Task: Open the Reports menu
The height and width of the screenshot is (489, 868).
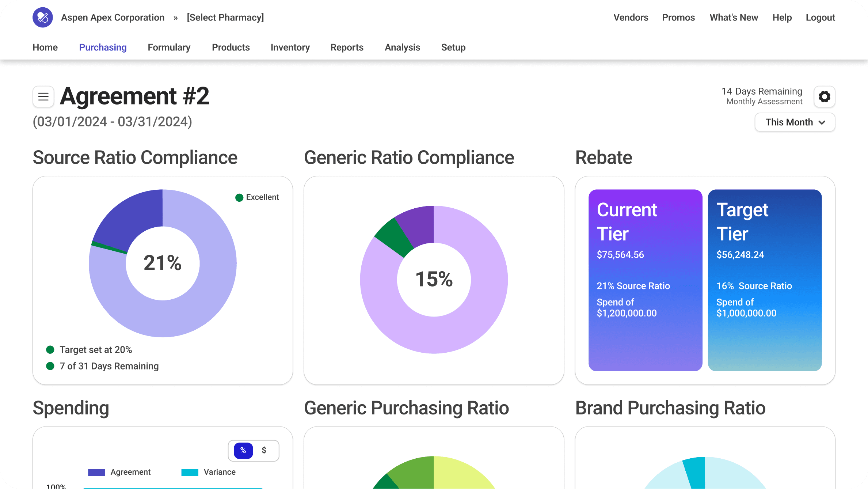Action: (x=347, y=48)
